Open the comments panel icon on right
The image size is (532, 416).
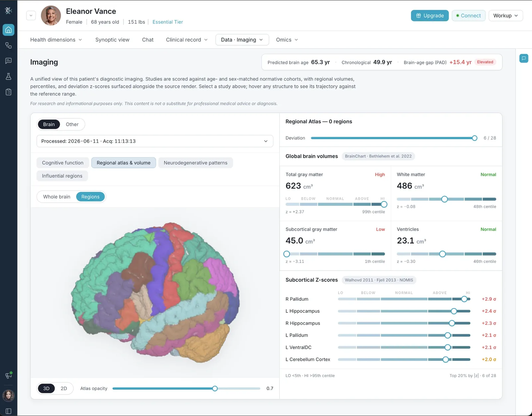click(x=524, y=58)
